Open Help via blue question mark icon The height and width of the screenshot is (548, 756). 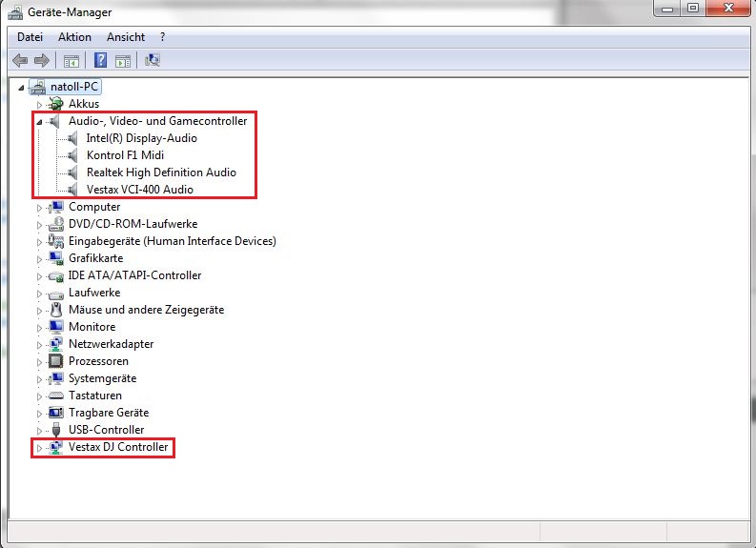pyautogui.click(x=100, y=60)
